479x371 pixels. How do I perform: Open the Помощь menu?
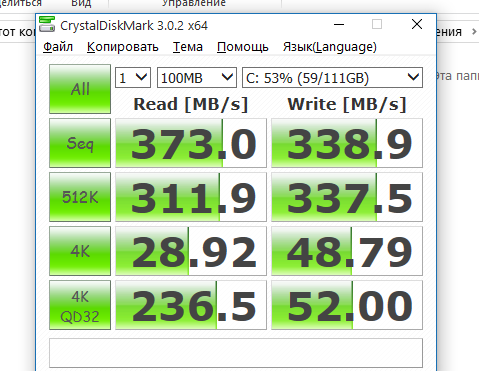coord(243,47)
